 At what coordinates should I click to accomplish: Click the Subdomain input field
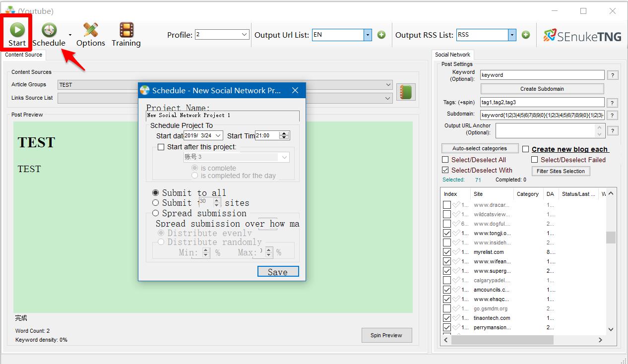542,116
